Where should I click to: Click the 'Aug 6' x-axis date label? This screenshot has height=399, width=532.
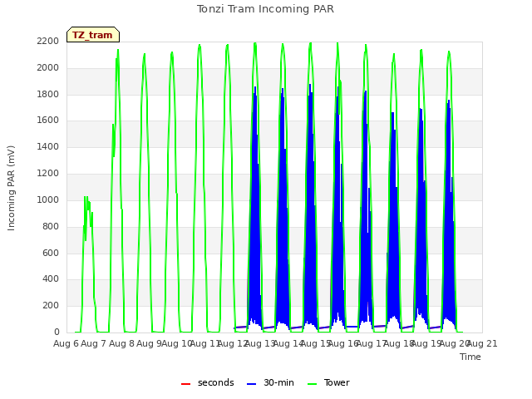(x=66, y=343)
